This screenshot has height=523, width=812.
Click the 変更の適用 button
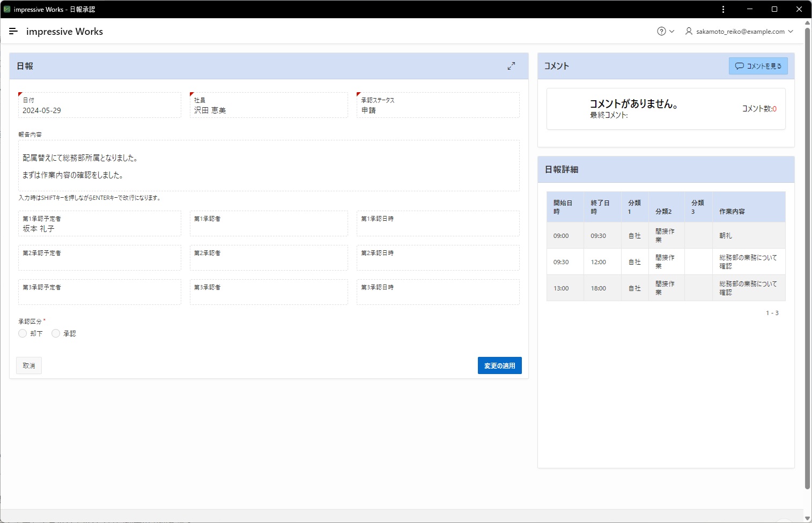499,365
